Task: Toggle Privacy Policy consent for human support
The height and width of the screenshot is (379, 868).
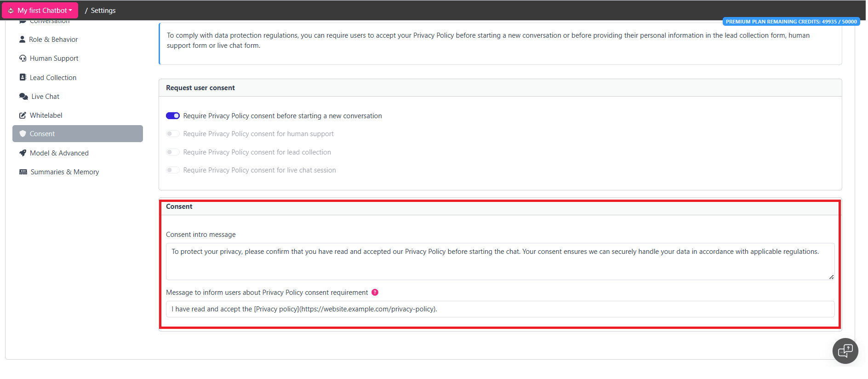Action: coord(173,134)
